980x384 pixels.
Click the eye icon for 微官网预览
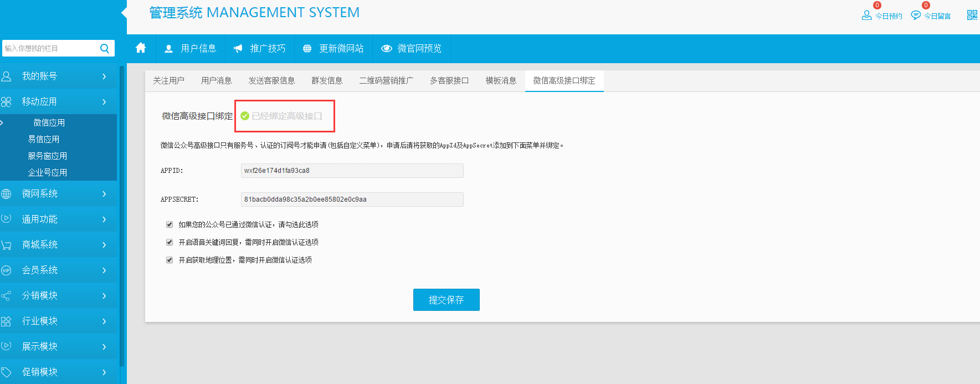pos(387,49)
